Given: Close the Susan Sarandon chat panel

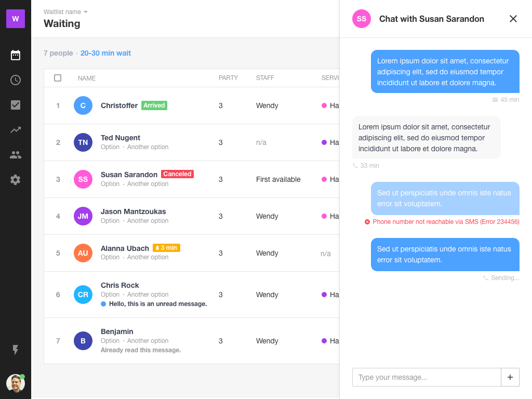Looking at the screenshot, I should (x=513, y=19).
